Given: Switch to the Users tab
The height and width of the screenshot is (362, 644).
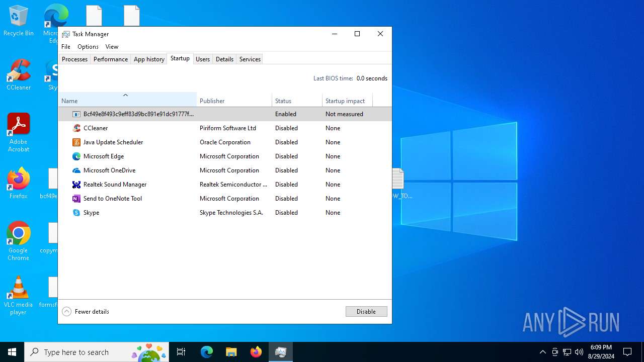Looking at the screenshot, I should coord(203,59).
